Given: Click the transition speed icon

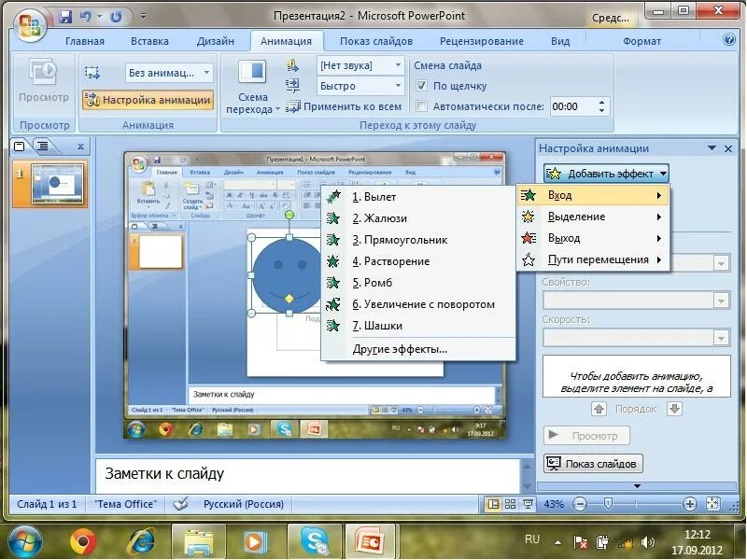Looking at the screenshot, I should pyautogui.click(x=292, y=86).
